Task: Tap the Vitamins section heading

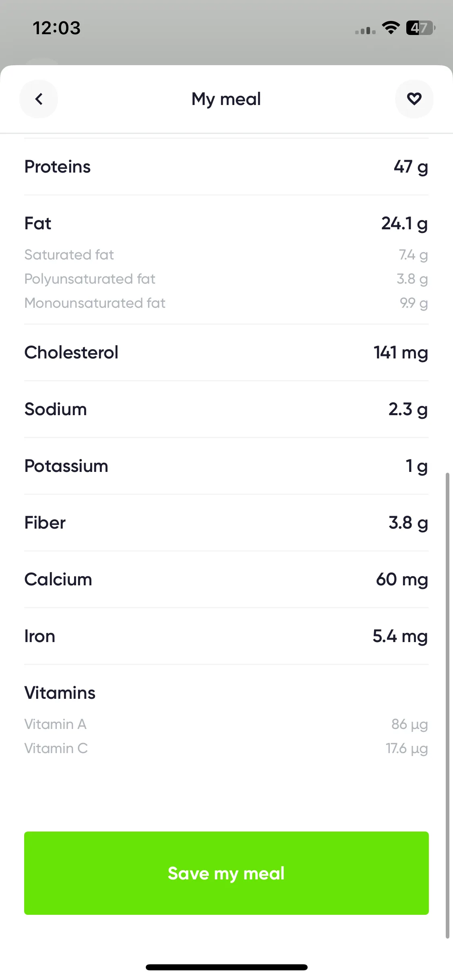Action: [x=60, y=693]
